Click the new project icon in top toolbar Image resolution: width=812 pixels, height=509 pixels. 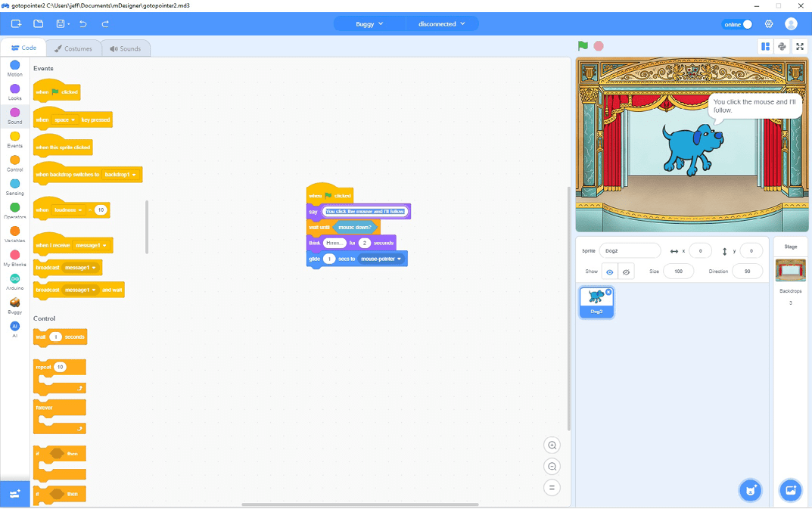pos(16,23)
